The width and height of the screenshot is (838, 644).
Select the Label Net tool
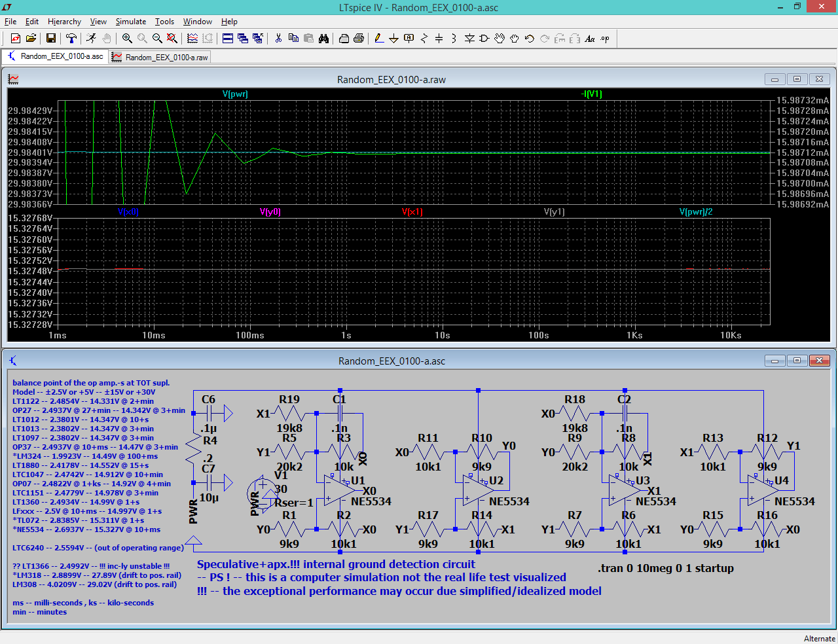[x=409, y=39]
